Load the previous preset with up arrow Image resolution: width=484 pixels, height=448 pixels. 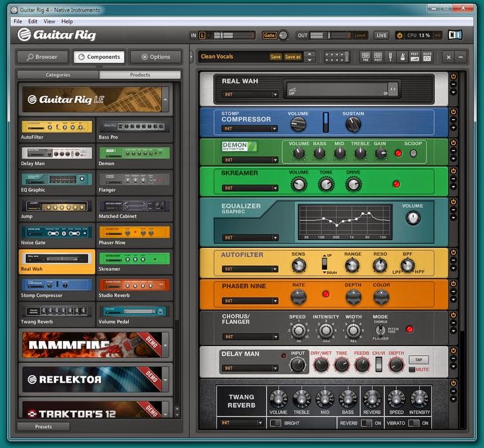pos(310,54)
